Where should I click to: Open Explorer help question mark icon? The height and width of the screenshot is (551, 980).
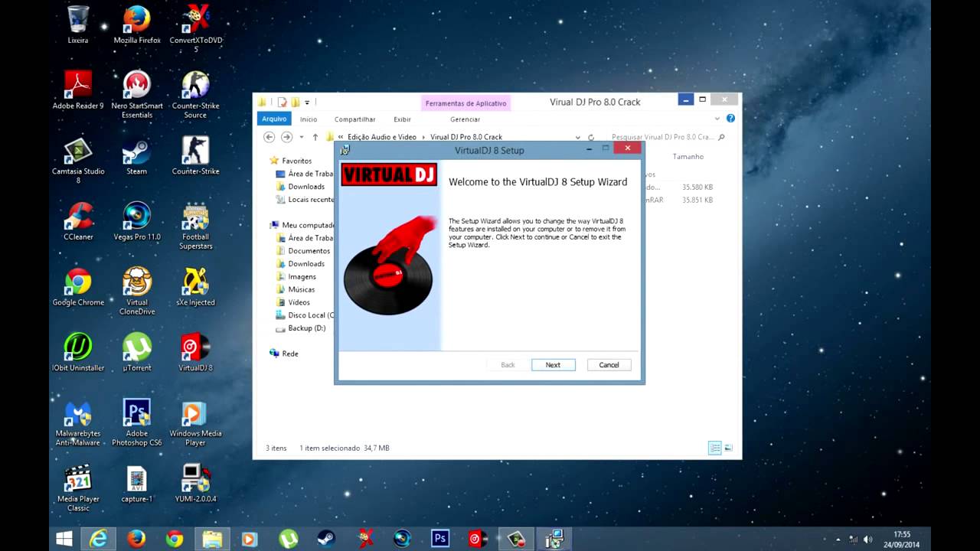click(730, 119)
